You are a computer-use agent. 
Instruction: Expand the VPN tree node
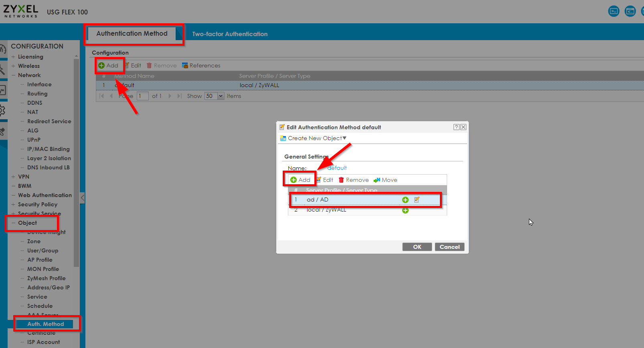click(13, 177)
